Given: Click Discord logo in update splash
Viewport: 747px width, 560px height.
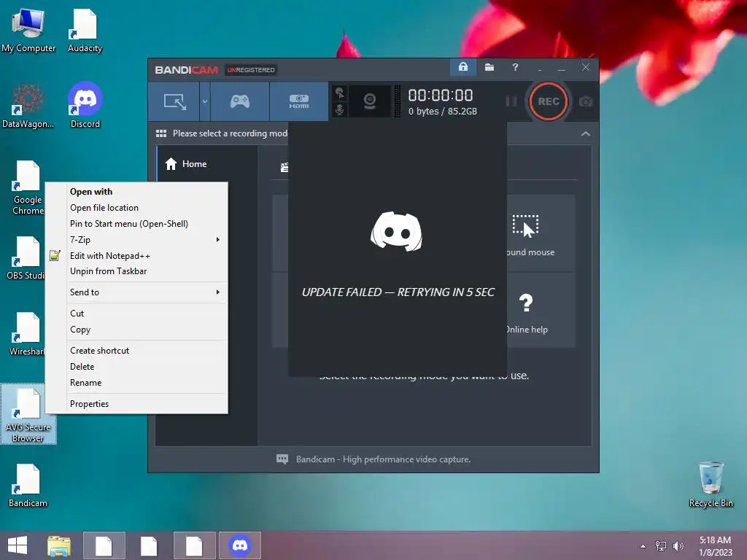Looking at the screenshot, I should 396,231.
